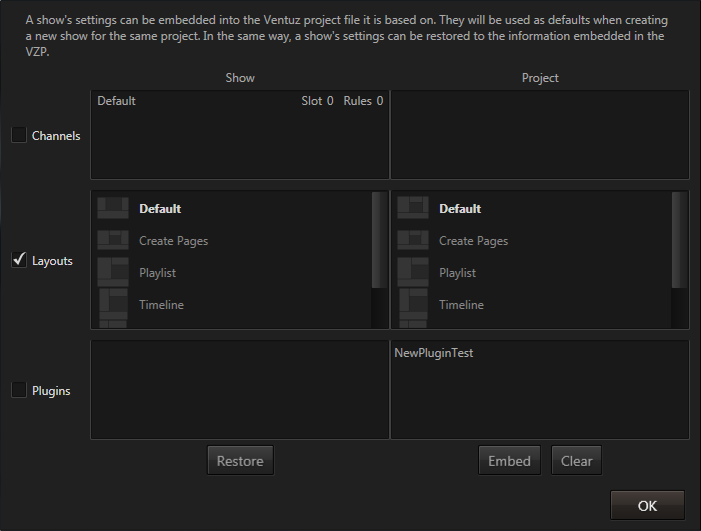Select NewPluginTest in Project plugins list
Screen dimensions: 701x531
point(433,352)
